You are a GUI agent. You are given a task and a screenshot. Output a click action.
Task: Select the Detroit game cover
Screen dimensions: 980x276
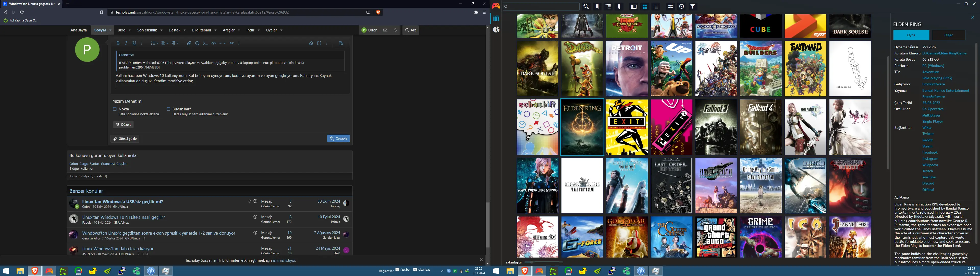click(x=627, y=69)
